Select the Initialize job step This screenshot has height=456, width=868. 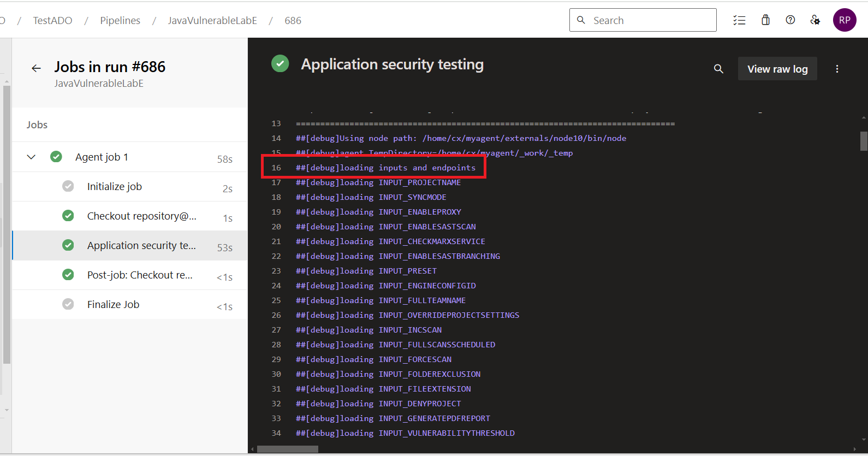[130, 187]
